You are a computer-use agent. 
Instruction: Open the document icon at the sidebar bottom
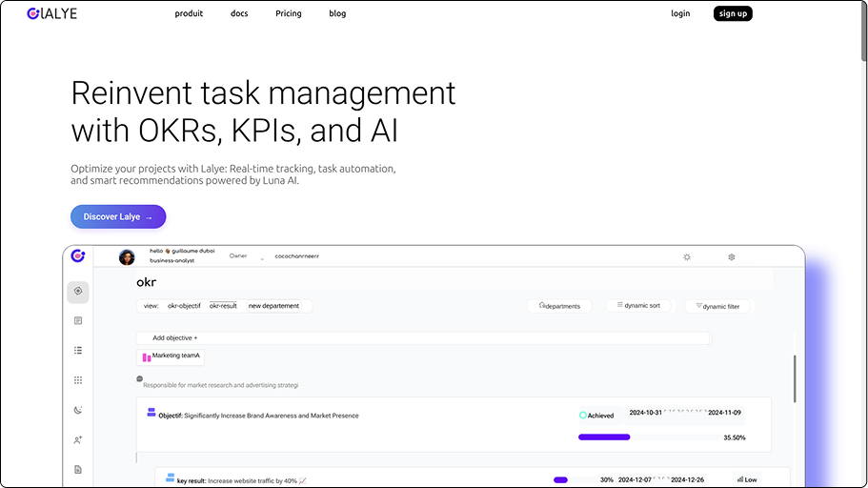(78, 470)
